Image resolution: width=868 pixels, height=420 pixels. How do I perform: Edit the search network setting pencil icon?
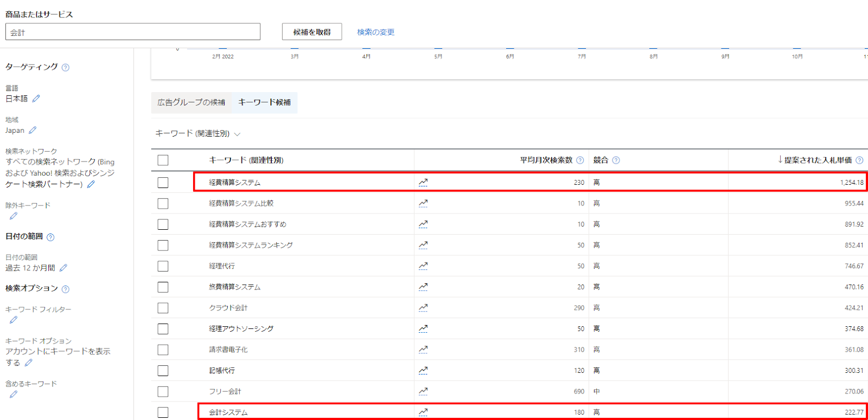[91, 184]
